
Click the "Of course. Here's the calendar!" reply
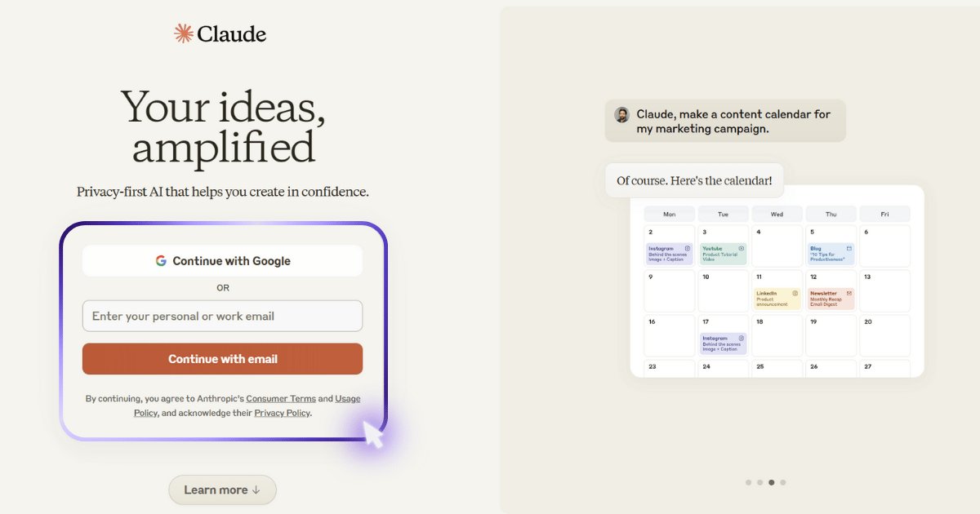pyautogui.click(x=694, y=180)
